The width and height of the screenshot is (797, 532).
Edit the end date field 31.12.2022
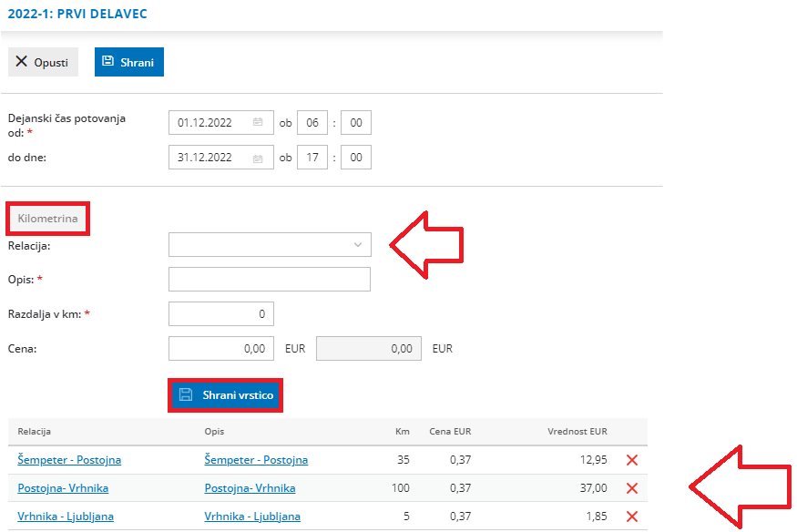coord(221,157)
